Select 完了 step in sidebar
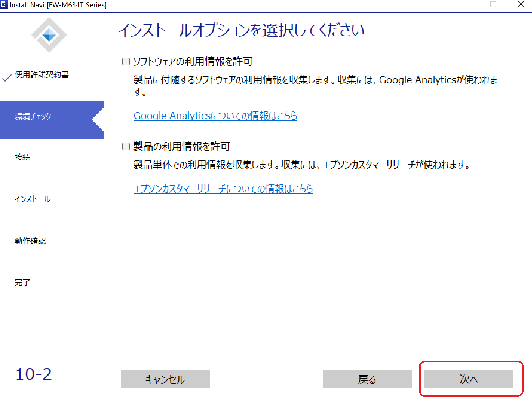This screenshot has width=532, height=399. pos(23,283)
